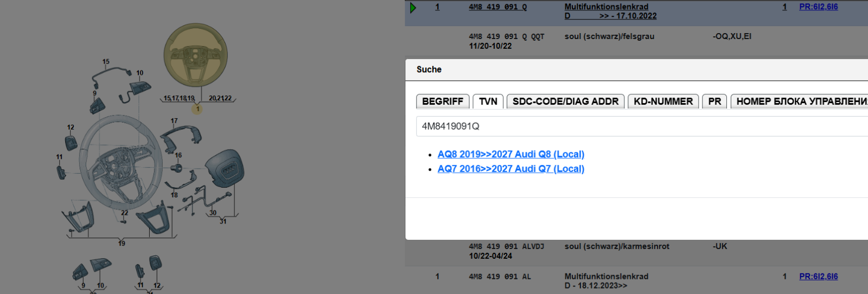The image size is (868, 294).
Task: Open the AQ8 2019>>2027 Audi Q8 link
Action: [x=510, y=155]
